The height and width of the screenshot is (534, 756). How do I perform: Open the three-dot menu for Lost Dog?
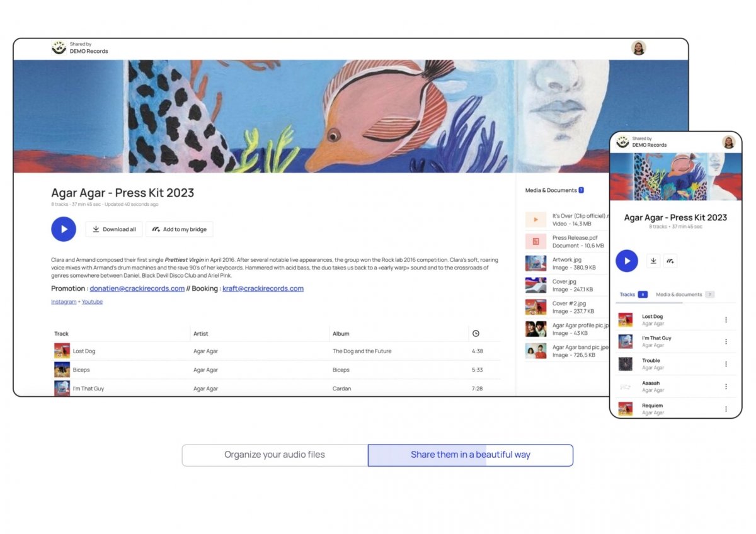pos(726,320)
